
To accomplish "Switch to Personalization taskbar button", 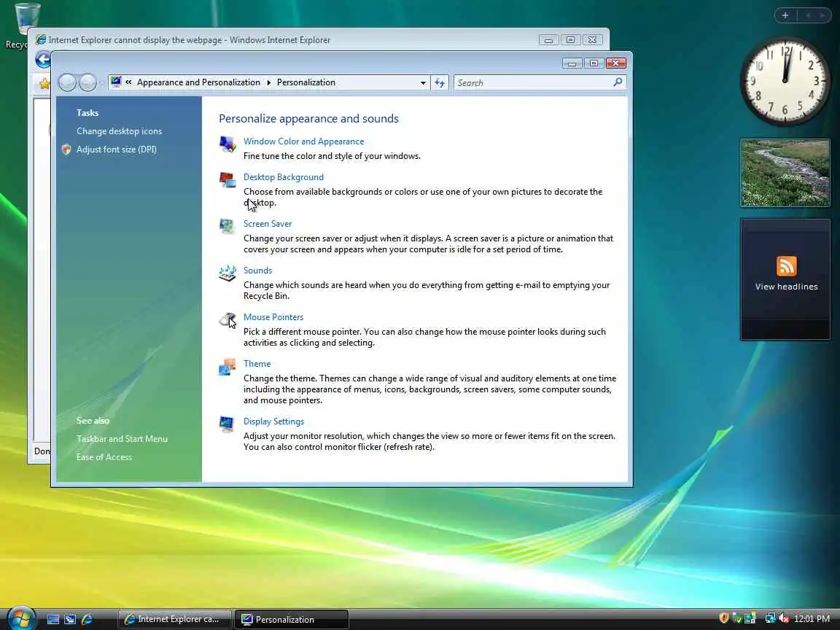I will coord(292,619).
